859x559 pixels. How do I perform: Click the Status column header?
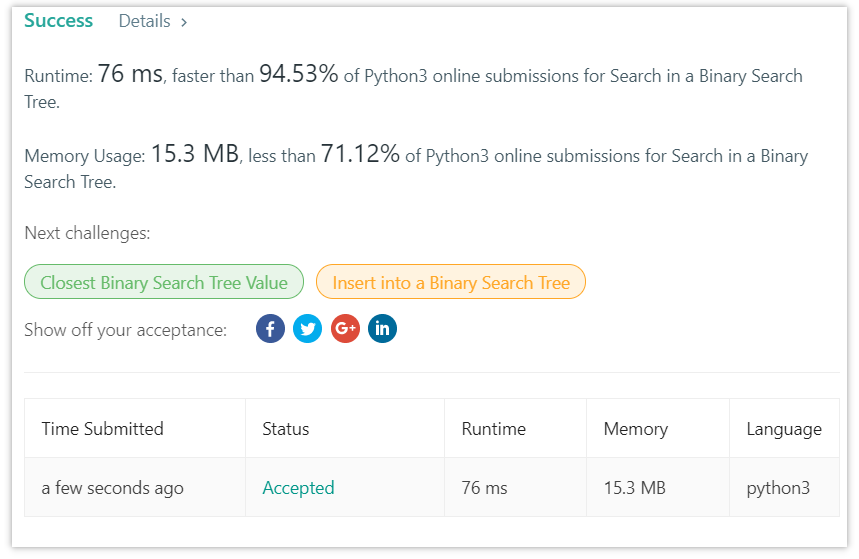(x=285, y=429)
